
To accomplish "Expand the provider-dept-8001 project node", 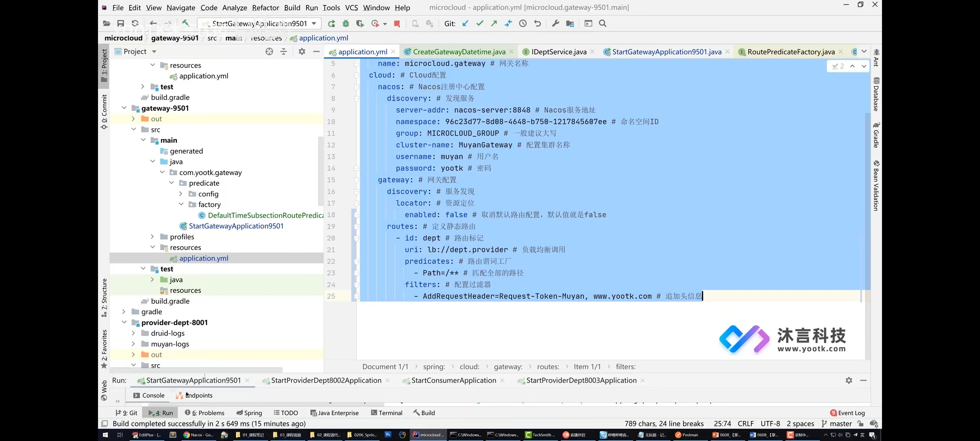I will click(x=125, y=322).
